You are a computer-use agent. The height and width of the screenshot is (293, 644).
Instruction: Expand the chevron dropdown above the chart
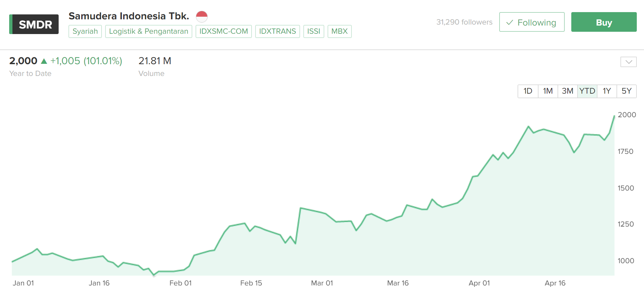628,62
